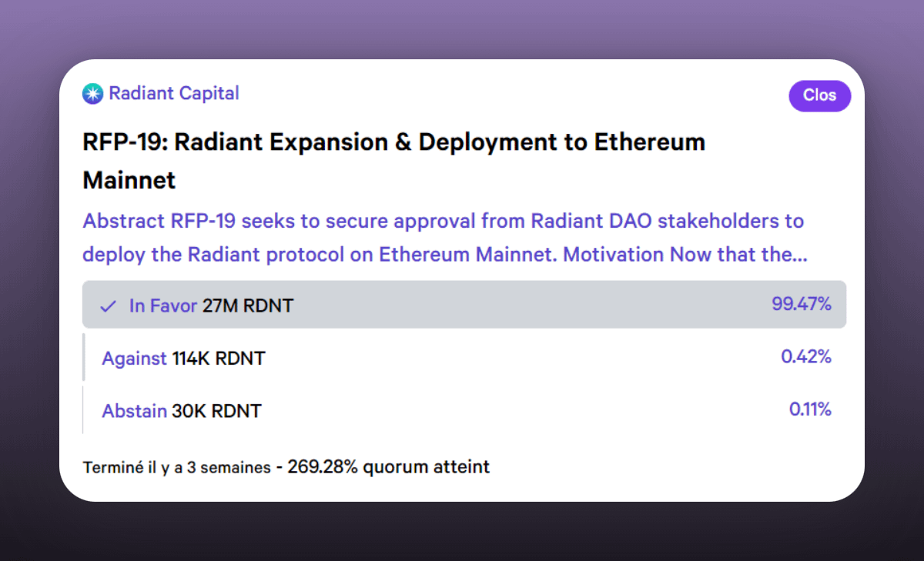Select the In Favor voting option label
The height and width of the screenshot is (561, 924).
click(x=163, y=306)
